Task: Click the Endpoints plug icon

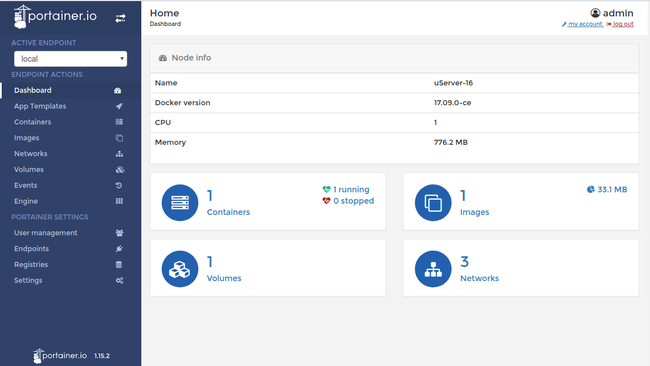Action: click(119, 249)
